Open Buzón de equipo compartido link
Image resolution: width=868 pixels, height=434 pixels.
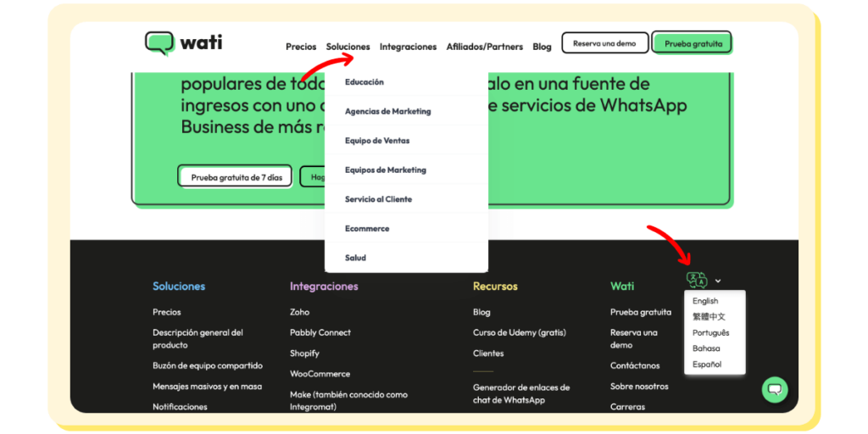(208, 366)
